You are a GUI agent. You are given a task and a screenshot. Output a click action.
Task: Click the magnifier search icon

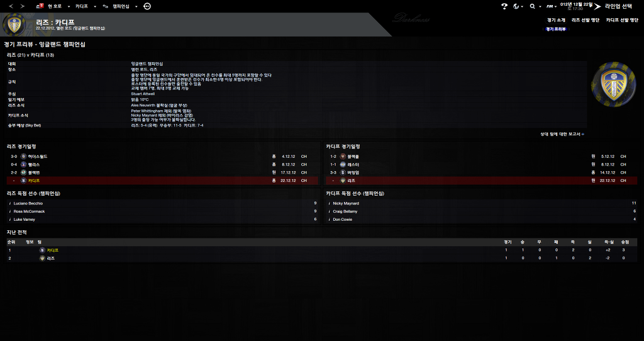[x=533, y=6]
